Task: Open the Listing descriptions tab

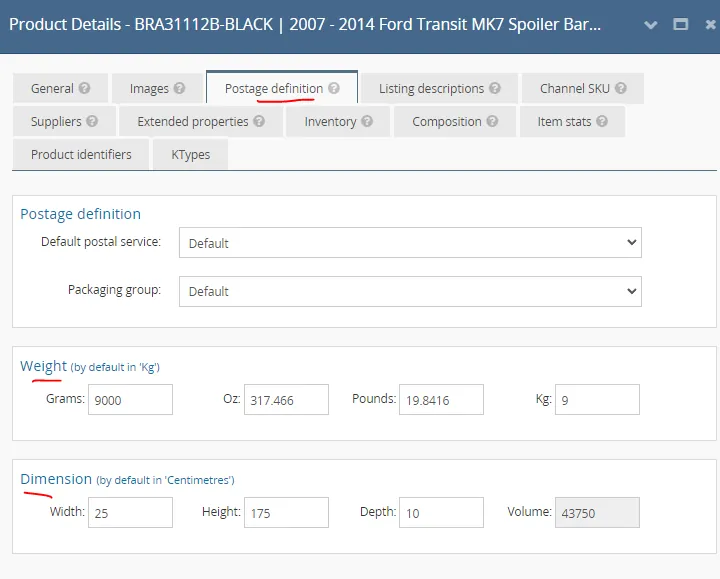Action: [x=439, y=88]
